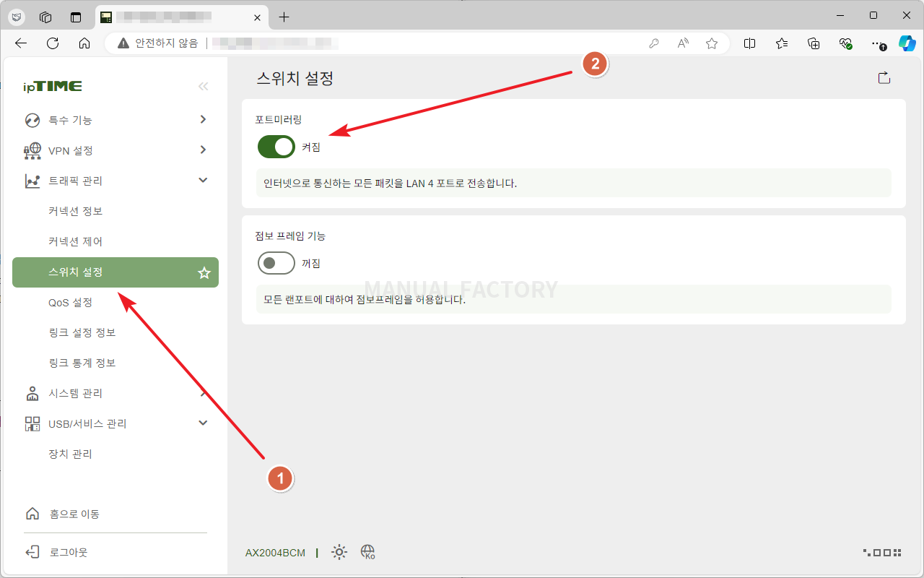Viewport: 924px width, 578px height.
Task: Turn off the 포트미러링 toggle
Action: 276,147
